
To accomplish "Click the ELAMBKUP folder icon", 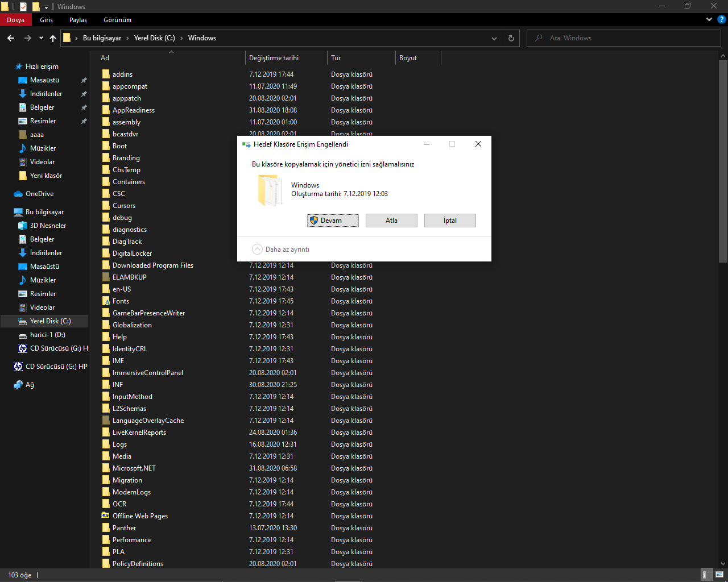I will [x=106, y=277].
